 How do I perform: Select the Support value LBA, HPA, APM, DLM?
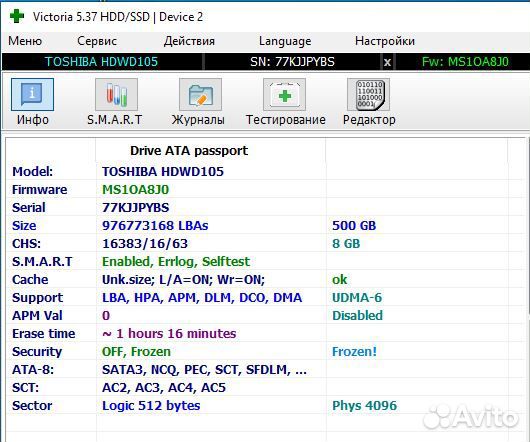202,298
